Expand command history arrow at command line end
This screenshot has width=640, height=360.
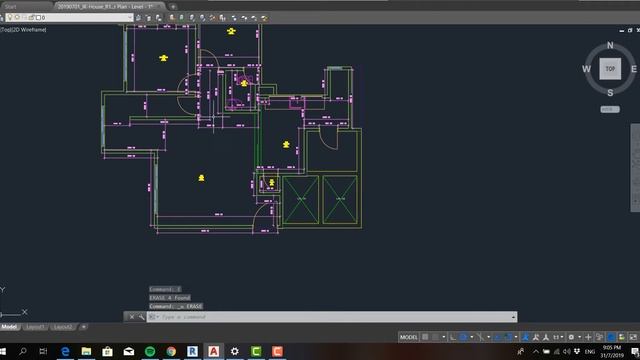pos(513,317)
